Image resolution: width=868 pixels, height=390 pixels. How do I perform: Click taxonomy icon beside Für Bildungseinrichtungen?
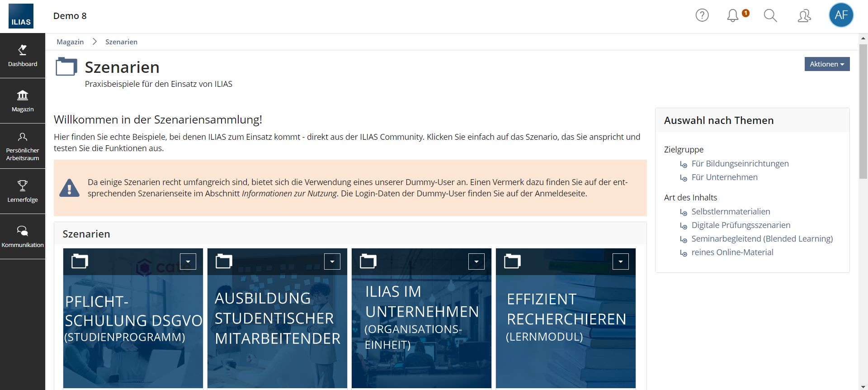coord(684,164)
